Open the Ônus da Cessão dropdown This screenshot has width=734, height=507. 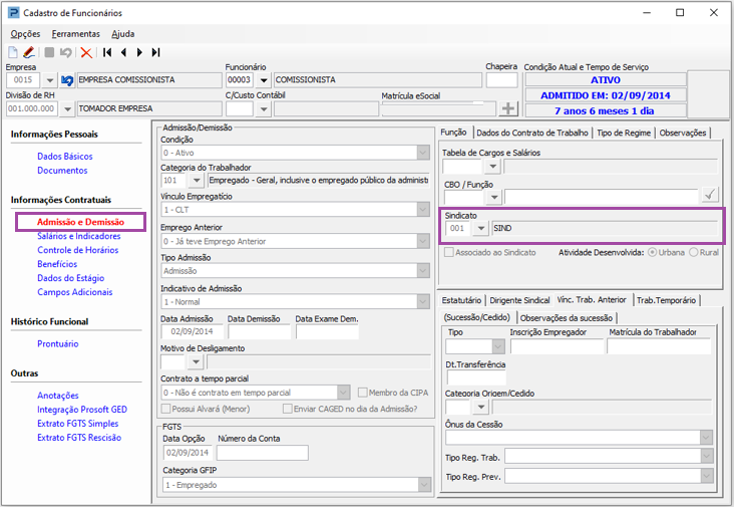pyautogui.click(x=706, y=438)
